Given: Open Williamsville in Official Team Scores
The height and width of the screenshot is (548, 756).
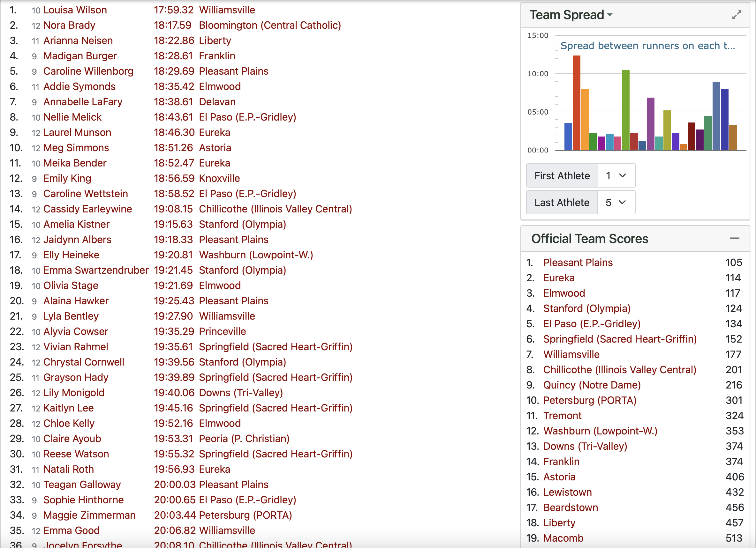Looking at the screenshot, I should (571, 355).
